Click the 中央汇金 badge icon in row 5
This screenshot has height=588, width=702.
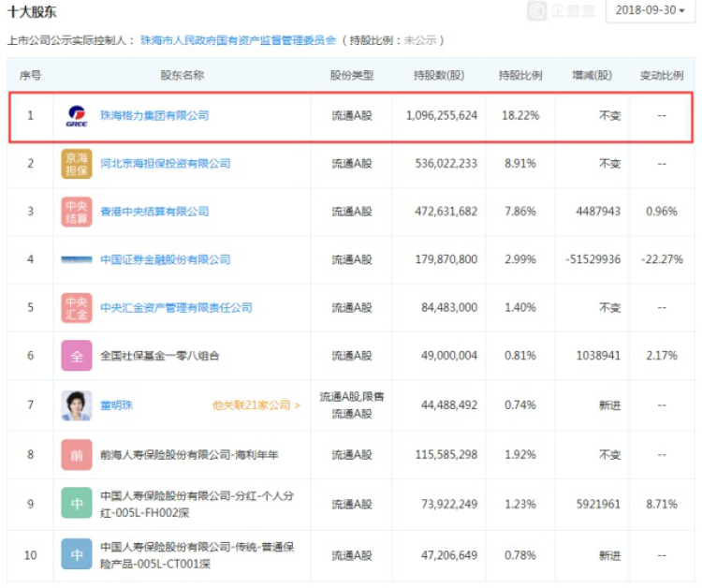(77, 307)
